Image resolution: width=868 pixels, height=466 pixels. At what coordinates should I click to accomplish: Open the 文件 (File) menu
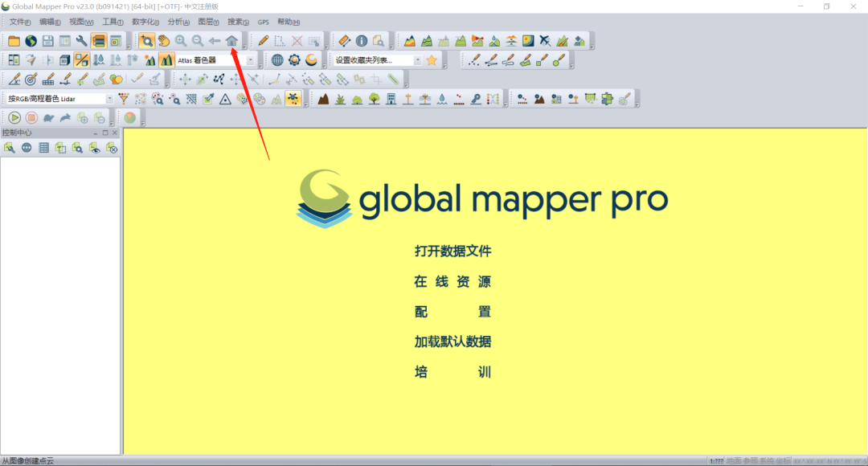tap(20, 22)
